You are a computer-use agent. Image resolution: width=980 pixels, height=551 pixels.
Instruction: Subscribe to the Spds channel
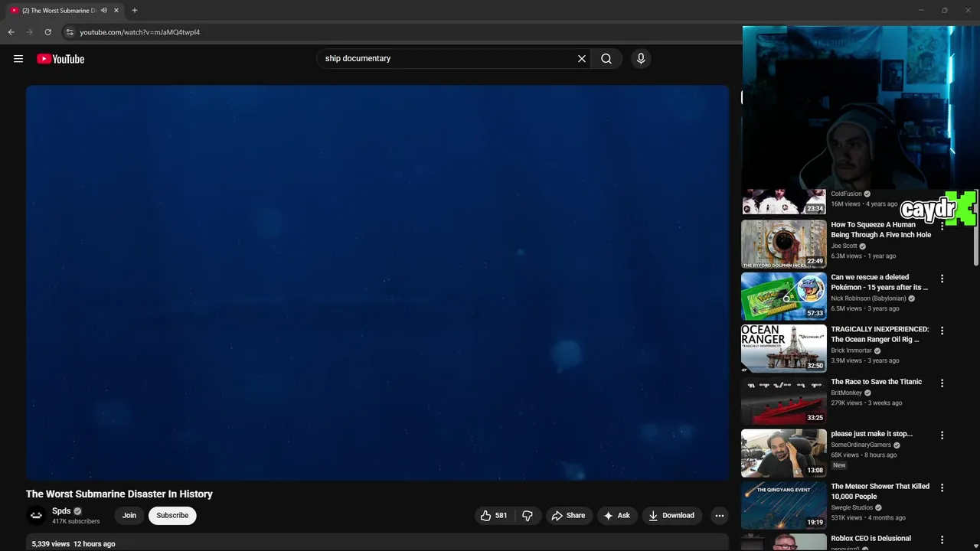(172, 516)
